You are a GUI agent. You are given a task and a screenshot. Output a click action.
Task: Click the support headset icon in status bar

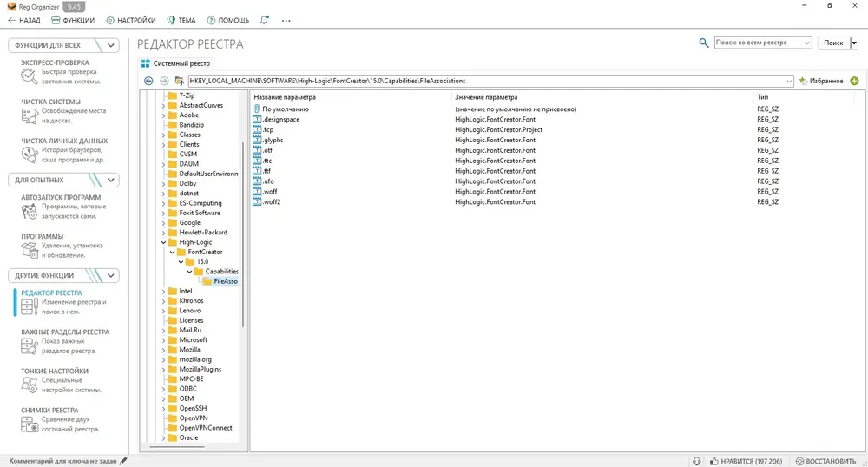pyautogui.click(x=696, y=461)
